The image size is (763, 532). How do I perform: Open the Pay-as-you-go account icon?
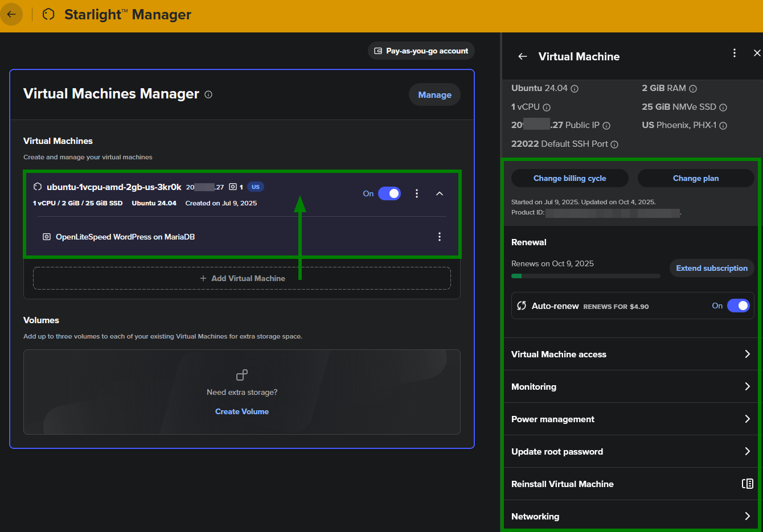click(x=378, y=51)
